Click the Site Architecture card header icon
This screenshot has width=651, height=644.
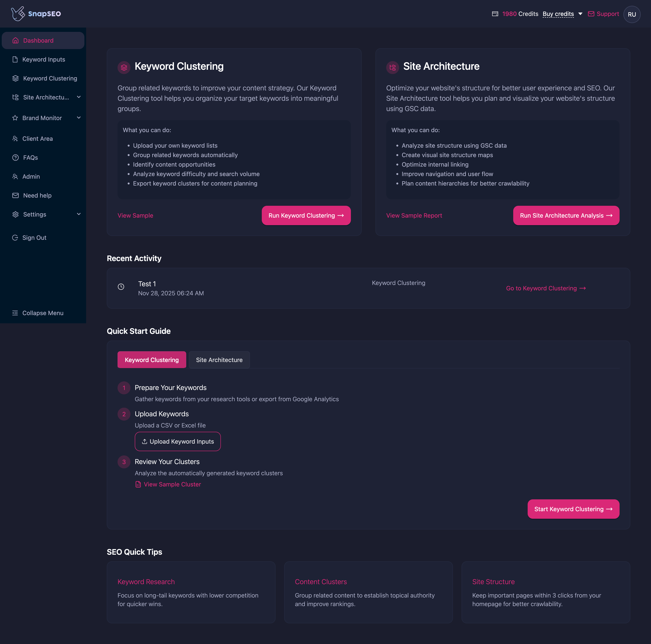tap(392, 67)
